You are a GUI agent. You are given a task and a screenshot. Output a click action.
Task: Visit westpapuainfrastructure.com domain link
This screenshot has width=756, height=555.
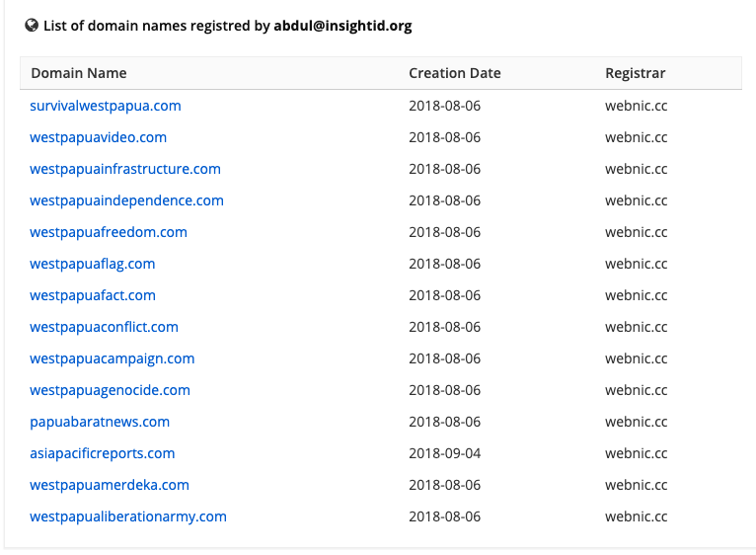pos(125,169)
